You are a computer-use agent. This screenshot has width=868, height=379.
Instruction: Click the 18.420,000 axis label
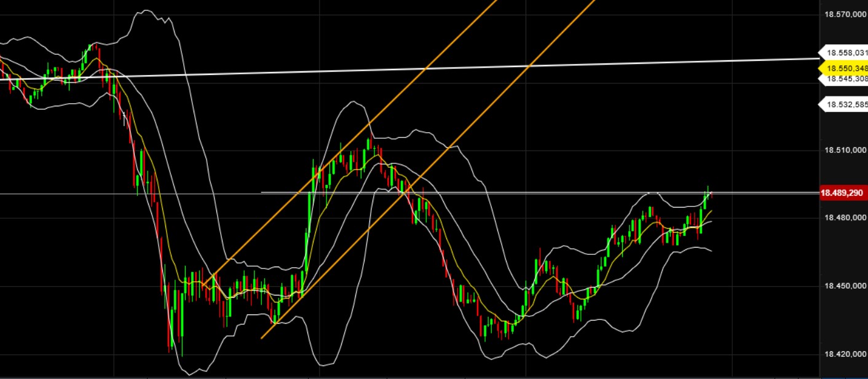(845, 354)
